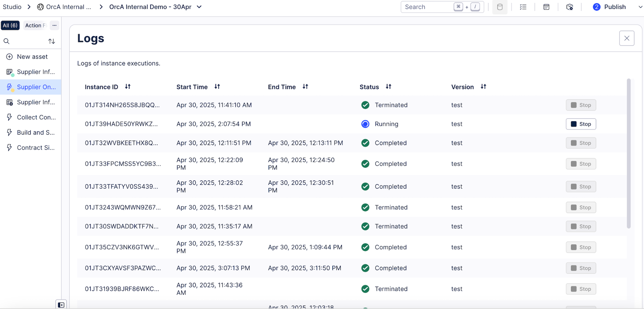Image resolution: width=644 pixels, height=309 pixels.
Task: Click the logs table vertical scrollbar
Action: [x=629, y=153]
